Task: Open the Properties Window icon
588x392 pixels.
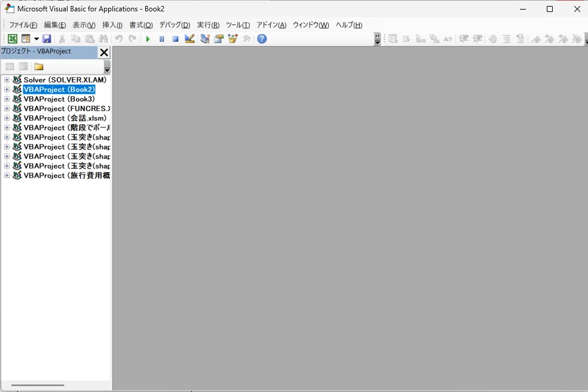Action: (219, 39)
